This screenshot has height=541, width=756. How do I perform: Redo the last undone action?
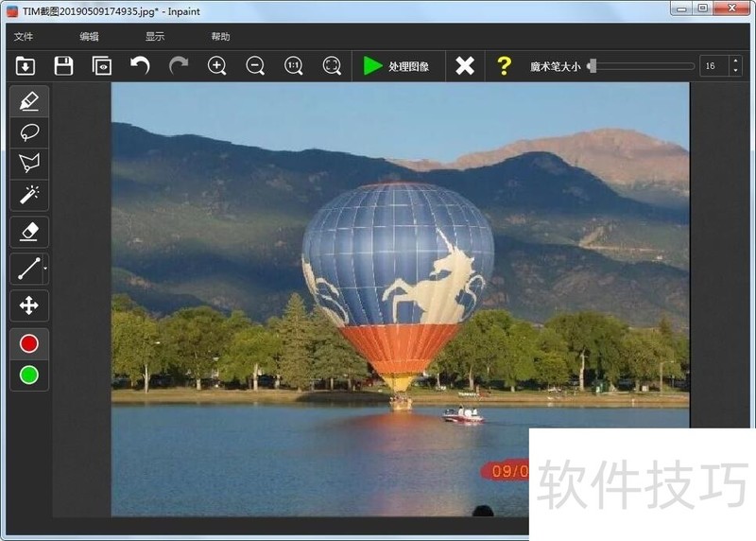coord(179,65)
